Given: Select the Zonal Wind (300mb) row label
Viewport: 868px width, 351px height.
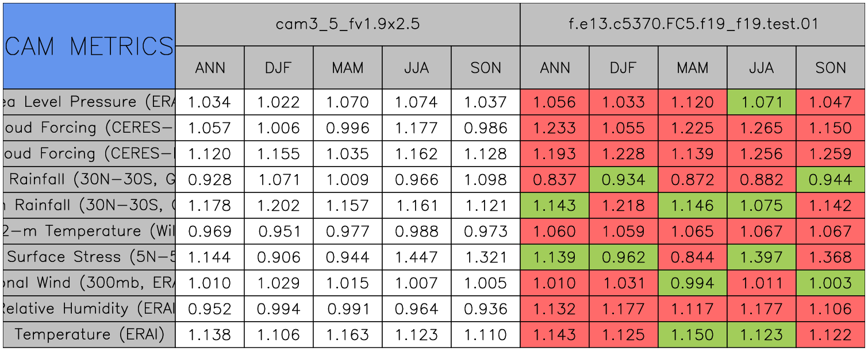Looking at the screenshot, I should tap(89, 283).
